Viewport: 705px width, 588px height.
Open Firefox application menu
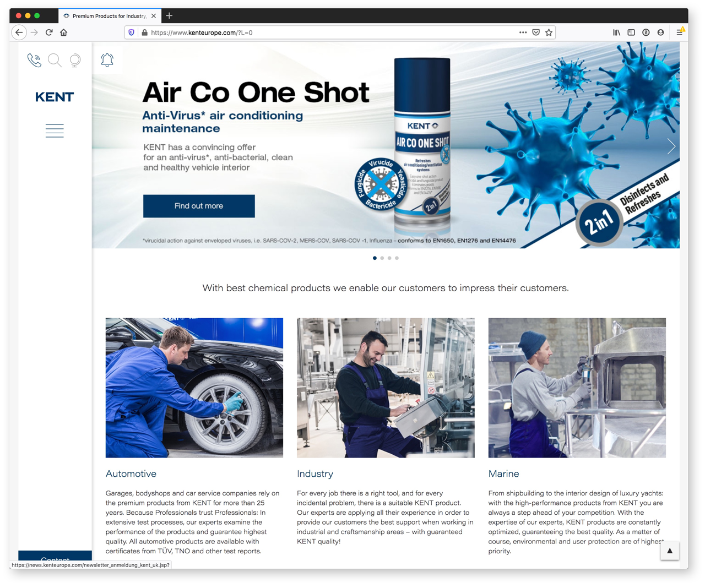[680, 32]
